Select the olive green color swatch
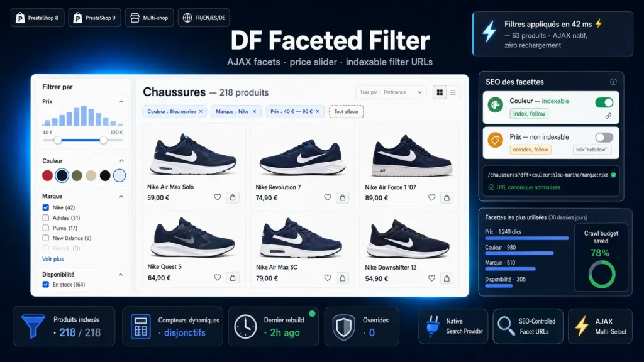644x362 pixels. (77, 176)
